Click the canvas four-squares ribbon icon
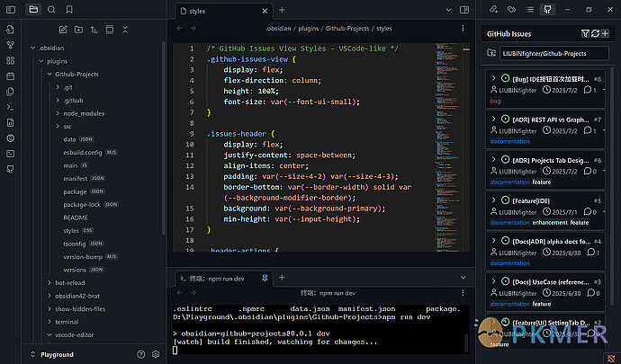 [x=11, y=60]
